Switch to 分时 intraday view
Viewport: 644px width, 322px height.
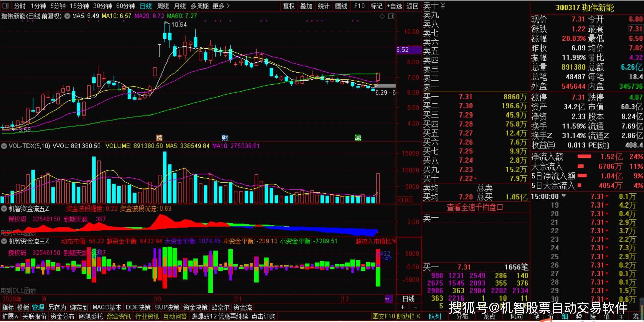coord(19,6)
